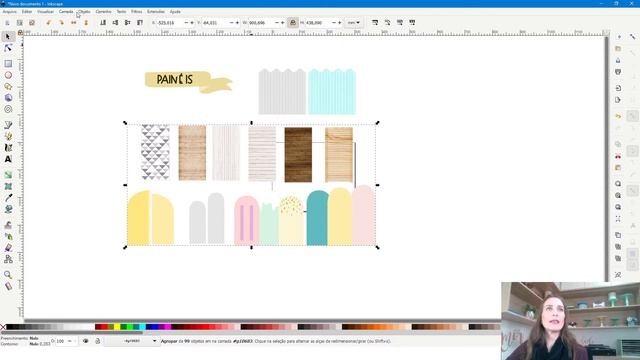
Task: Open the current layer dropdown
Action: (131, 341)
